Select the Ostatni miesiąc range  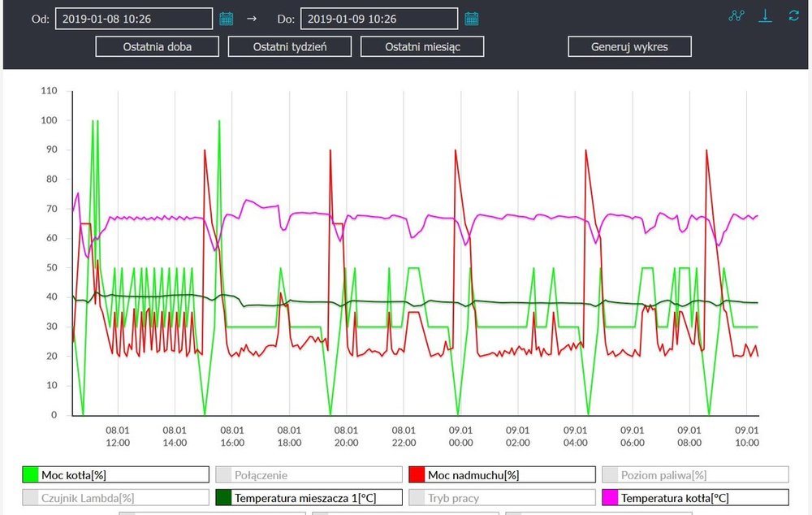click(x=422, y=46)
